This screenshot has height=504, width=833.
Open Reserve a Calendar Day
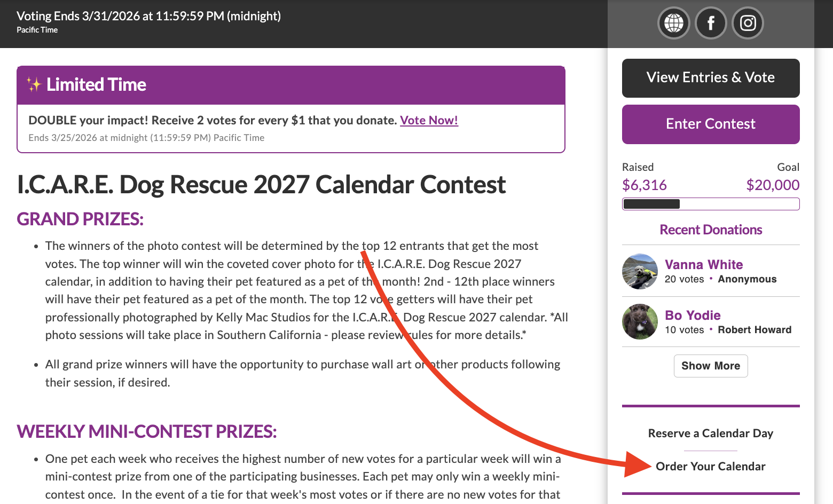coord(711,433)
